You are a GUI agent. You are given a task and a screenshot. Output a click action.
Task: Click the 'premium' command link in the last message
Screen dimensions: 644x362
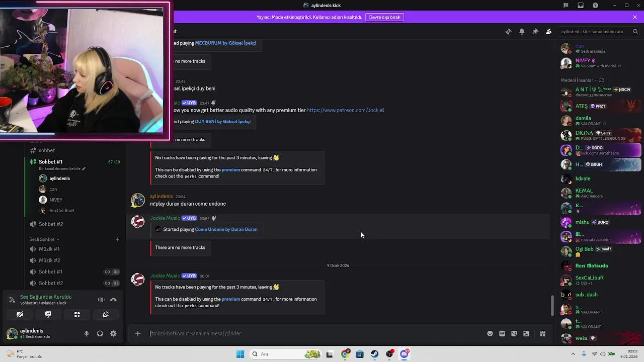[231, 299]
